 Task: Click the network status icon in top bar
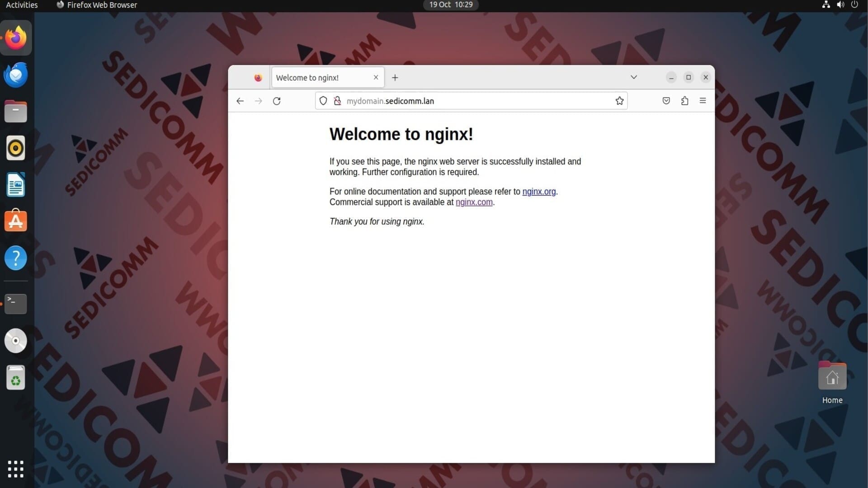[x=826, y=5]
